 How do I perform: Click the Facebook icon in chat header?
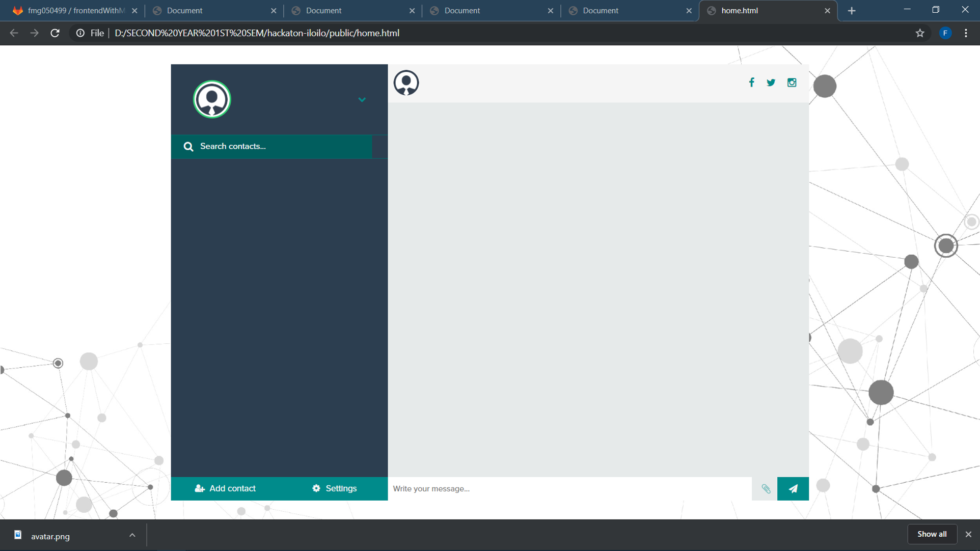751,82
